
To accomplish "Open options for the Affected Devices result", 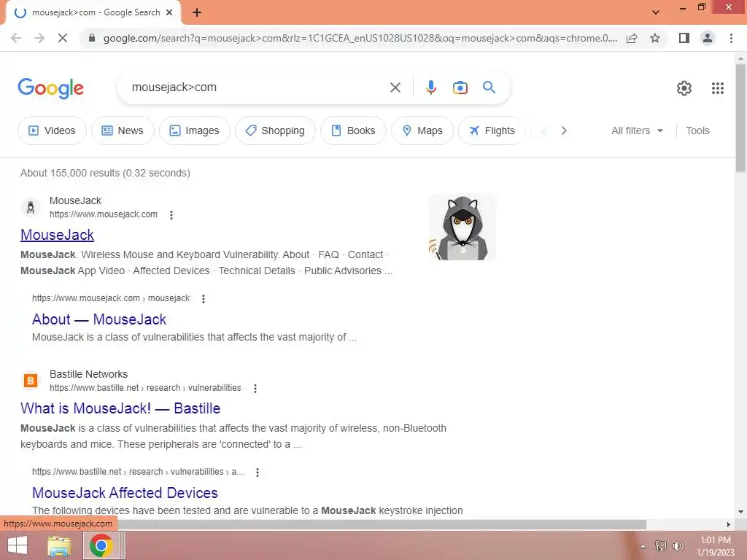I will (x=258, y=472).
